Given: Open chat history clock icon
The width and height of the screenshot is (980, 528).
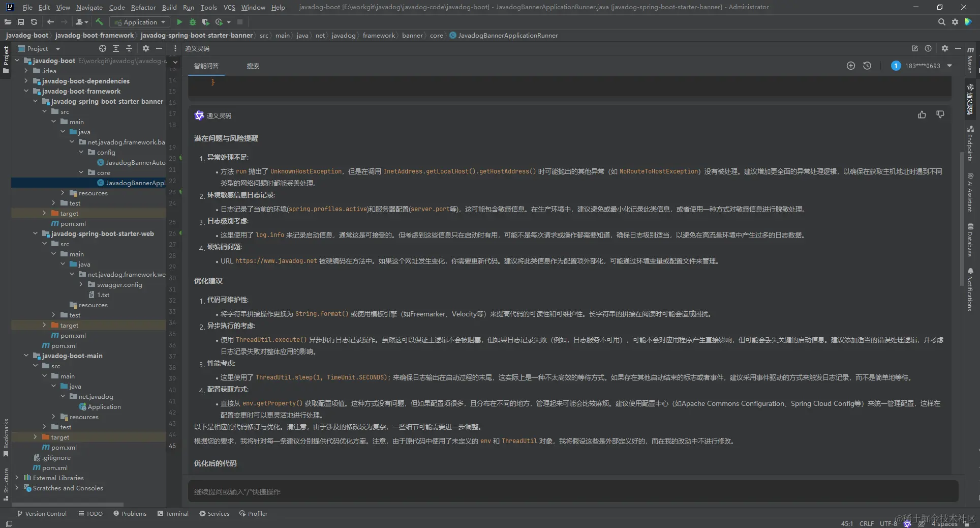Looking at the screenshot, I should (x=867, y=66).
